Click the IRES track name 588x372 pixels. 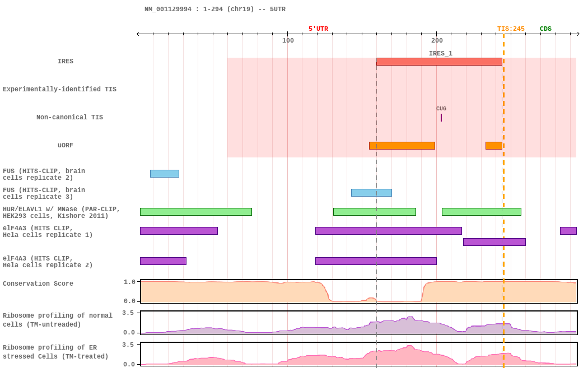click(66, 61)
